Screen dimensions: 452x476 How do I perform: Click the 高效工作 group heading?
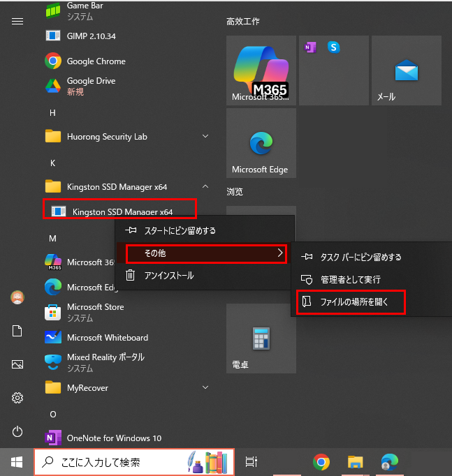tap(242, 21)
